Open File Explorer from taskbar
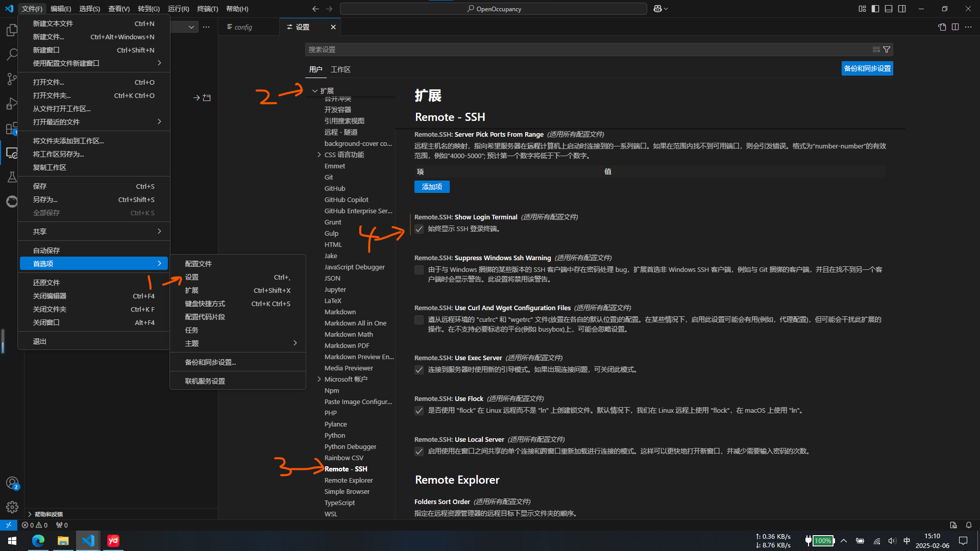This screenshot has height=551, width=980. pos(63,540)
